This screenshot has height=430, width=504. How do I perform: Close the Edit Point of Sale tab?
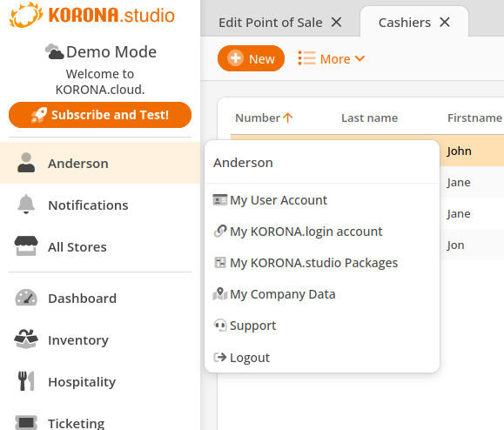coord(337,22)
